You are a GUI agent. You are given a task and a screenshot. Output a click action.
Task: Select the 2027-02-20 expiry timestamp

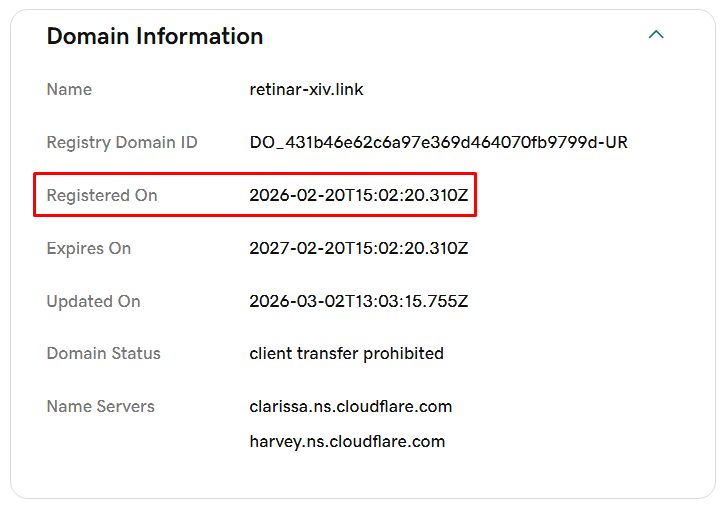click(x=358, y=249)
